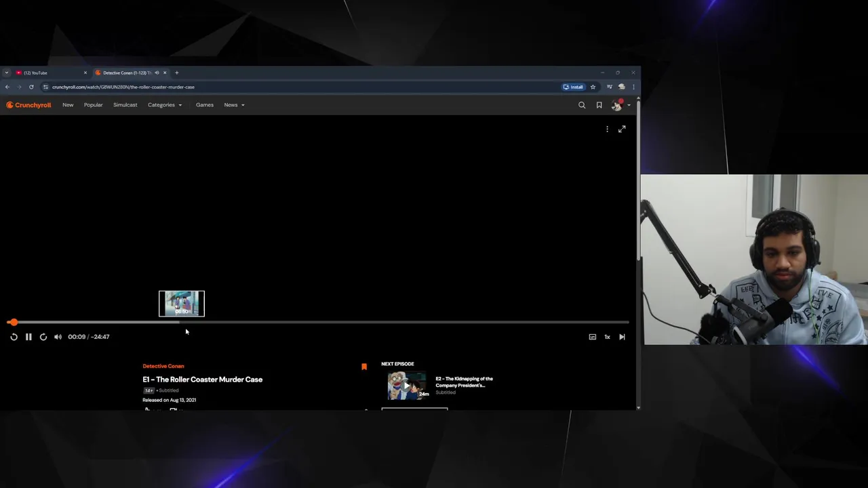Image resolution: width=868 pixels, height=488 pixels.
Task: Go forward in browser history
Action: 19,87
